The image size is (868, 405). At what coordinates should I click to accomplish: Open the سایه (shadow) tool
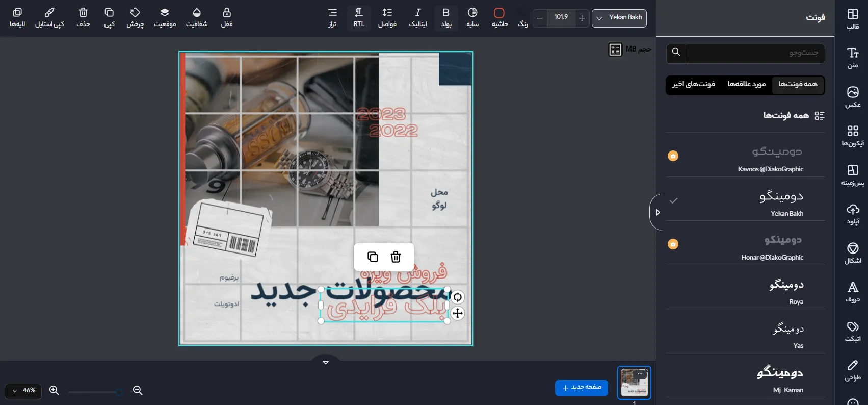pos(472,17)
